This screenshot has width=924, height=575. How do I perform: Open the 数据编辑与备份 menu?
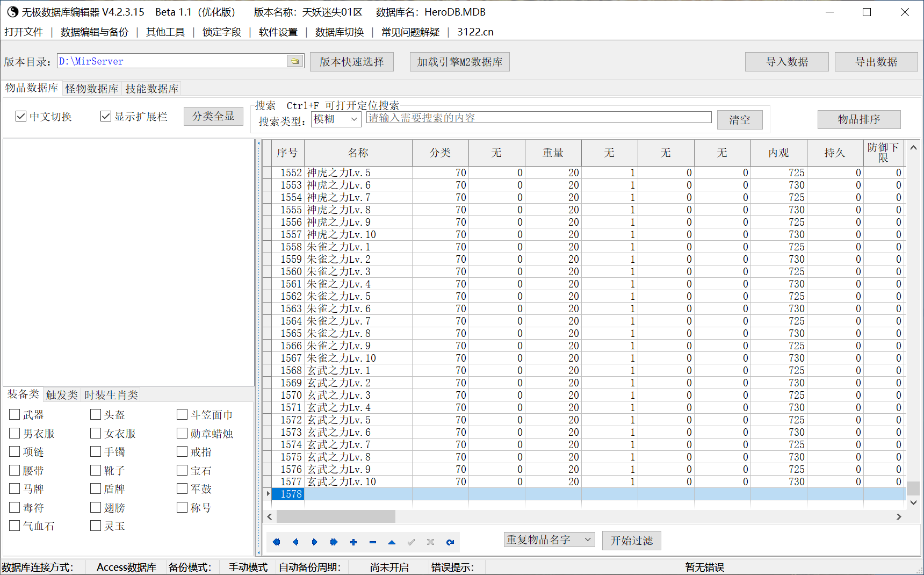click(95, 32)
